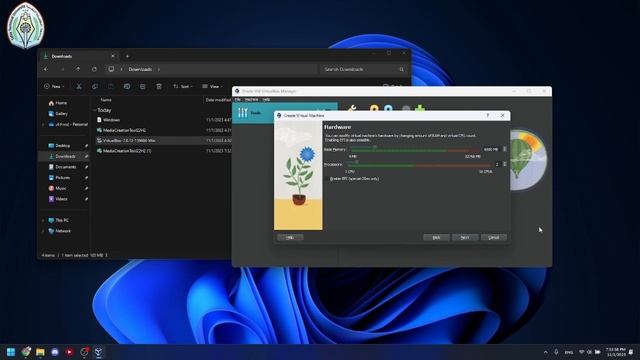Refresh the Downloads folder in File Explorer
640x360 pixels.
pyautogui.click(x=94, y=69)
